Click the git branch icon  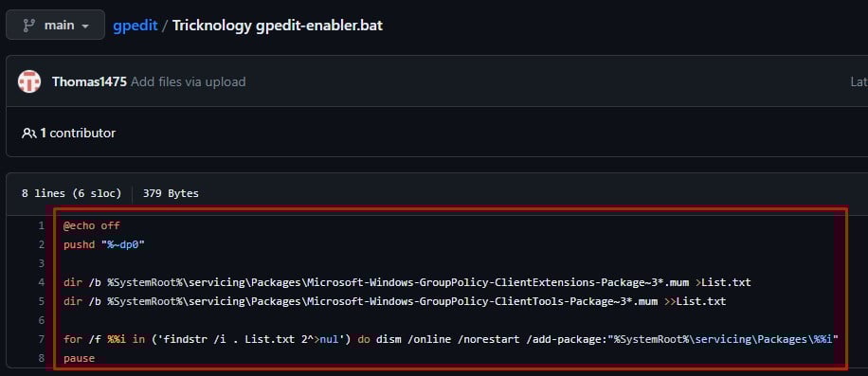(x=29, y=26)
